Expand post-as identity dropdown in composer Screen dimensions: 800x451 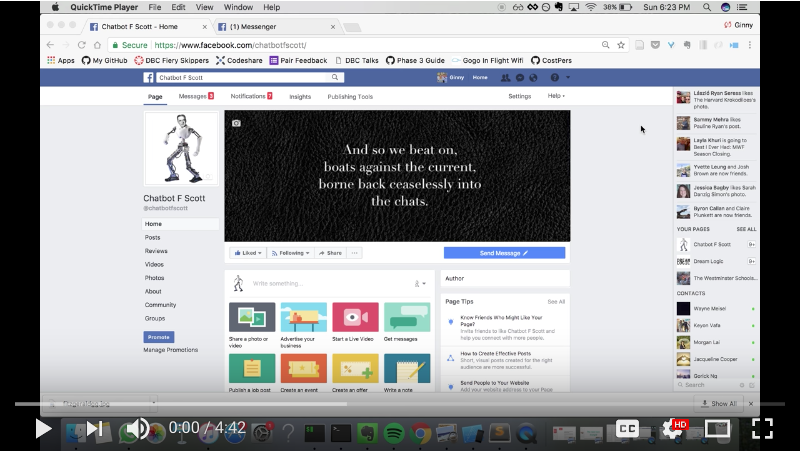pos(420,284)
